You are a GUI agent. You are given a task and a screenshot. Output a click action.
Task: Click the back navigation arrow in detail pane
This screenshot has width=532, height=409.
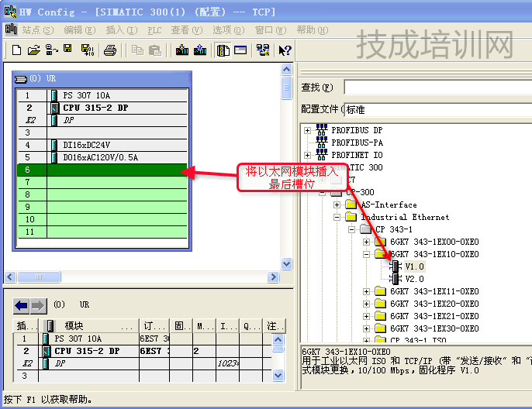(21, 306)
